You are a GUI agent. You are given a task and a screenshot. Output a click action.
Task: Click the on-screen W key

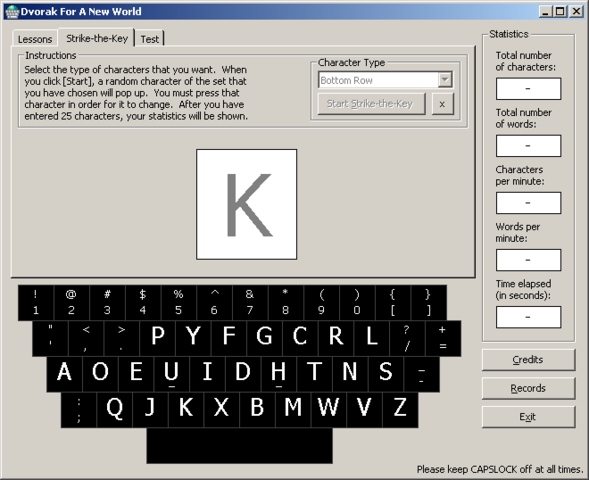pos(329,409)
